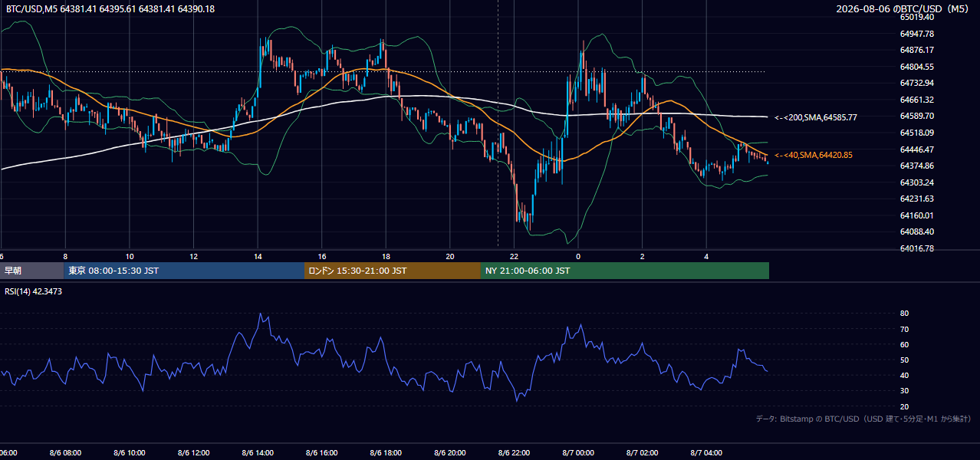The height and width of the screenshot is (460, 980).
Task: Select the ロンドン 15:30-21:00 JST session bar
Action: point(393,271)
